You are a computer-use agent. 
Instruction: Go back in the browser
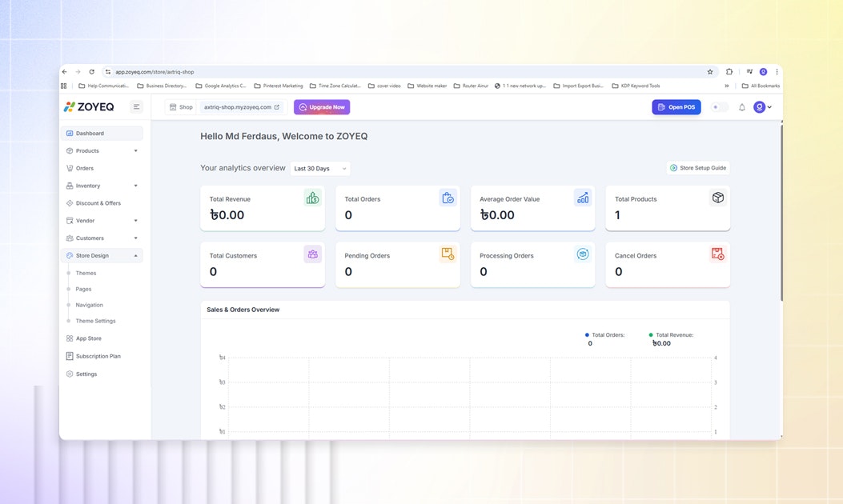[65, 72]
